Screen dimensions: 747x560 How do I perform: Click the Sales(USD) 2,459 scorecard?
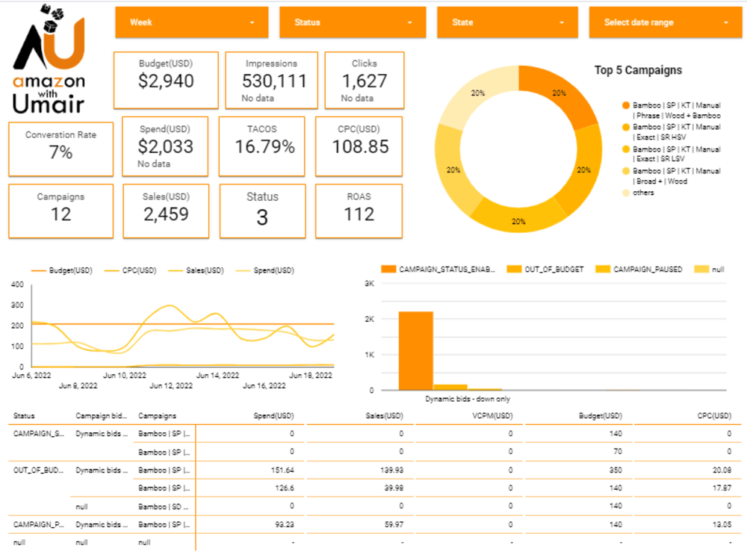(x=166, y=211)
